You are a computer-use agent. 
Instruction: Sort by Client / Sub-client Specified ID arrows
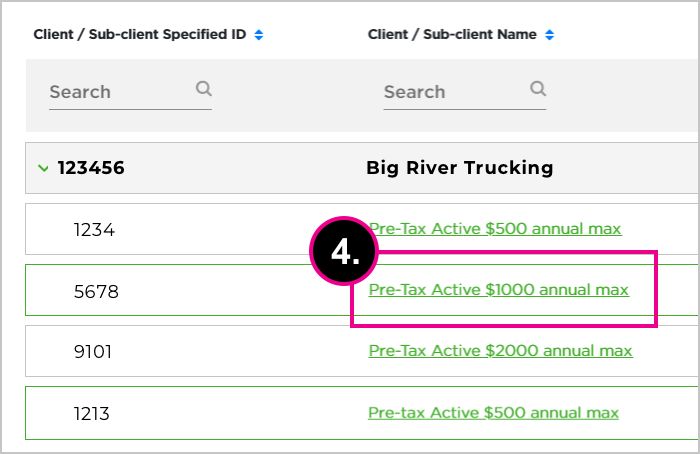(x=258, y=35)
